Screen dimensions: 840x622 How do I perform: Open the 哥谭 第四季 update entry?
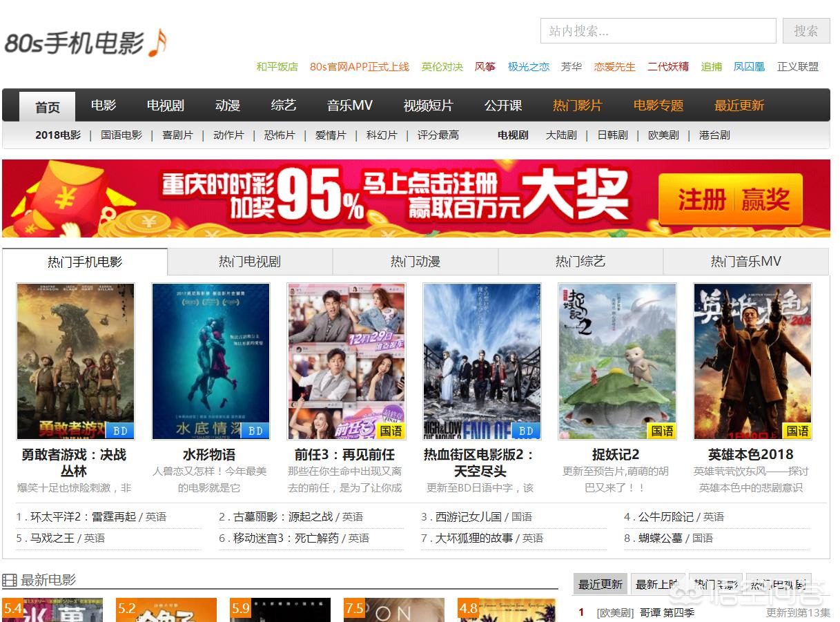[x=667, y=612]
